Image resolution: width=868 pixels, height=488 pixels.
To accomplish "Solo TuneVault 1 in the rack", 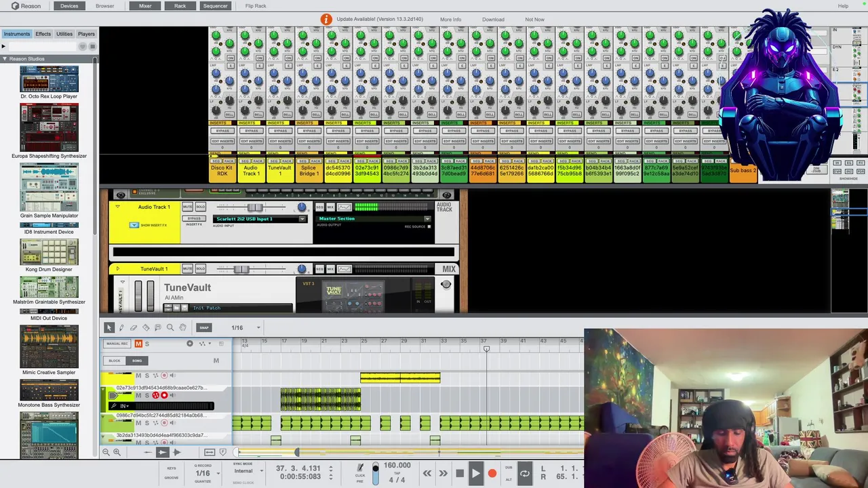I will click(200, 269).
